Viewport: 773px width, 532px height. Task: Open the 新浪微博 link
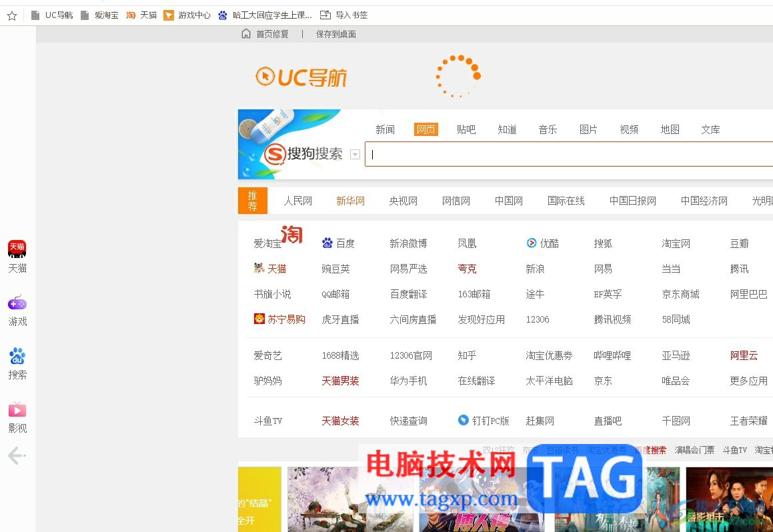[x=408, y=243]
